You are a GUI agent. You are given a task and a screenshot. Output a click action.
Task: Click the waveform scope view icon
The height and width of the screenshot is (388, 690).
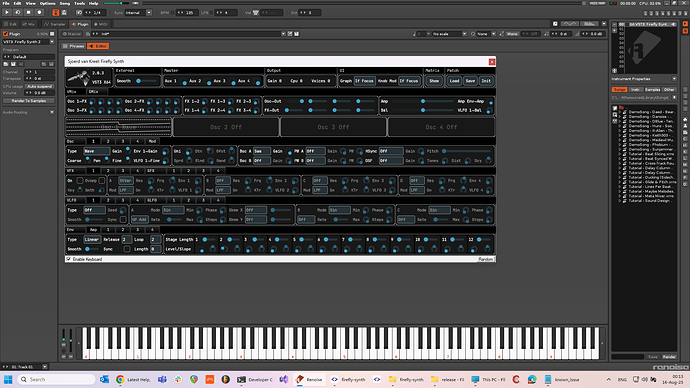click(x=569, y=24)
